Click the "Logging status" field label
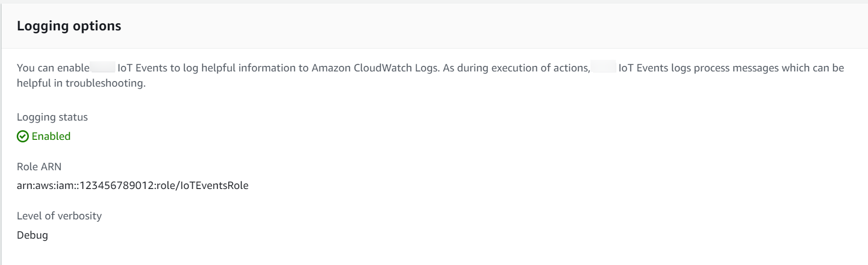 point(52,117)
